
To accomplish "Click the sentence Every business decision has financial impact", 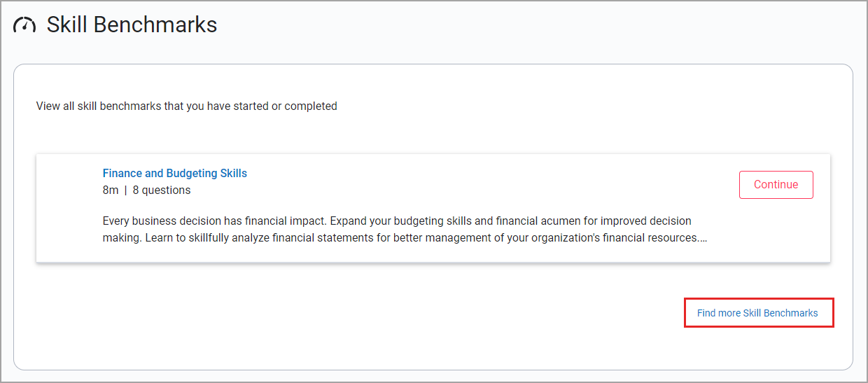I will 213,221.
